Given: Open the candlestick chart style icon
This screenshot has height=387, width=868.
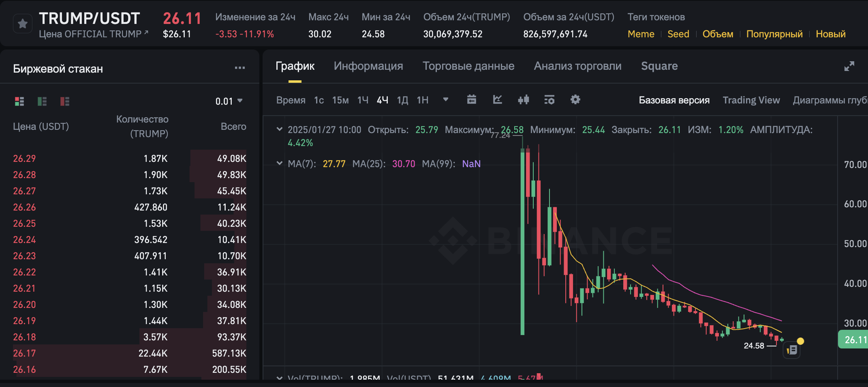Looking at the screenshot, I should coord(523,99).
